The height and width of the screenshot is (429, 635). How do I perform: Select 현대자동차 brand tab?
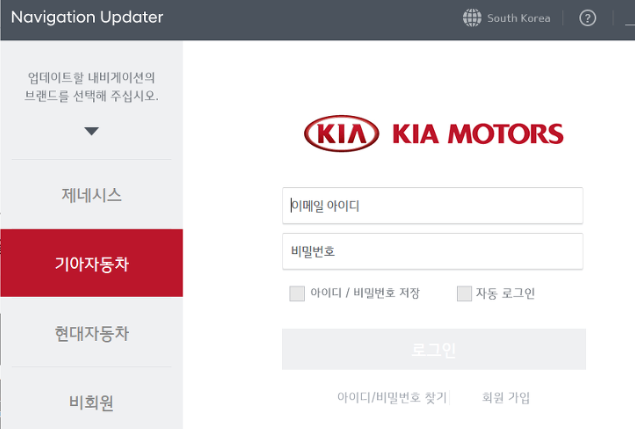pos(92,333)
